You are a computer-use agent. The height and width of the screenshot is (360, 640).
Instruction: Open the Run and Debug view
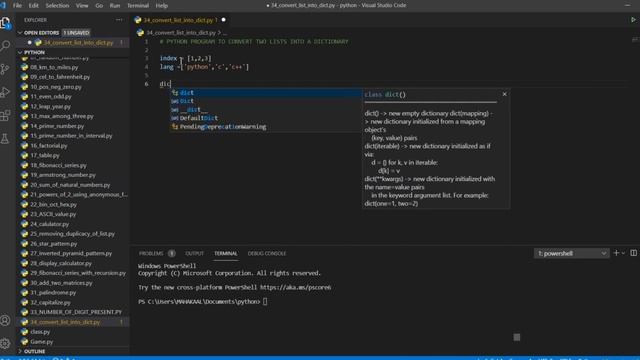tap(5, 92)
